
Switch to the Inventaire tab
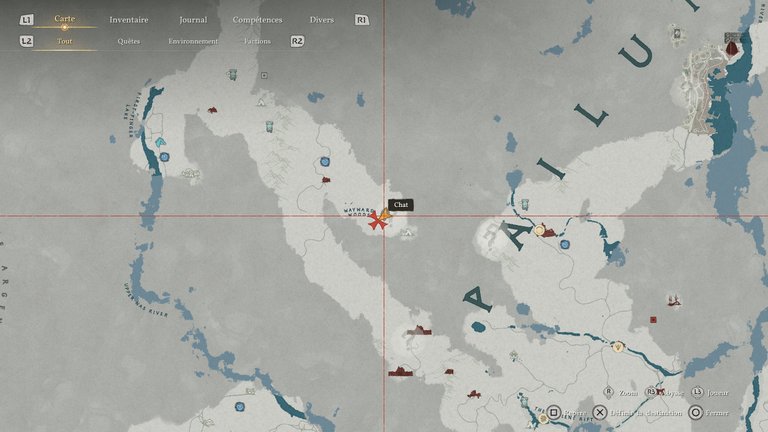tap(128, 19)
